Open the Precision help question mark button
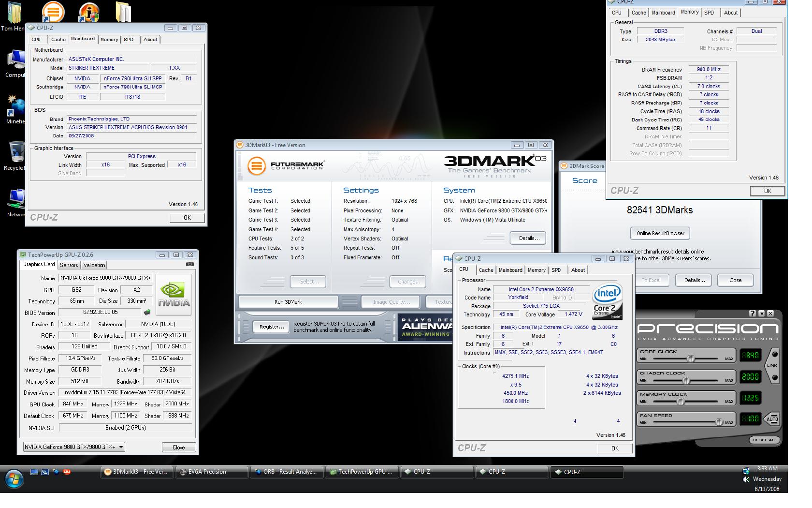 (x=753, y=314)
